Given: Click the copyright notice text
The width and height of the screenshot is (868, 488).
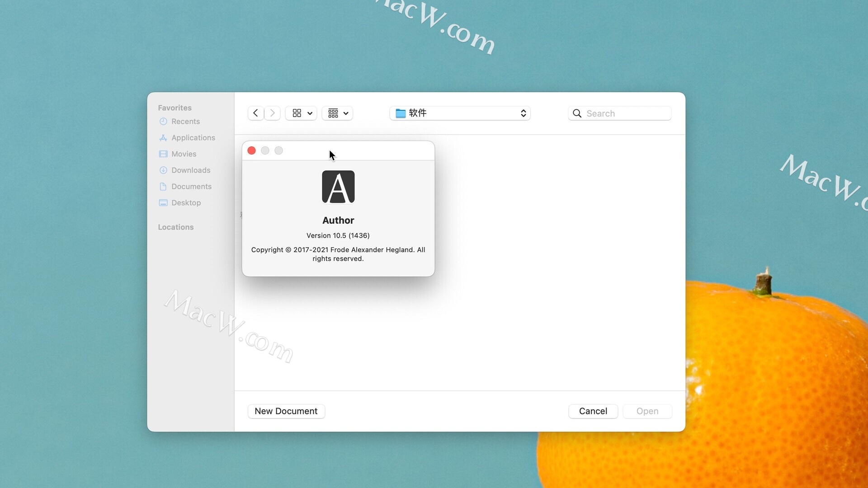Looking at the screenshot, I should [x=338, y=254].
